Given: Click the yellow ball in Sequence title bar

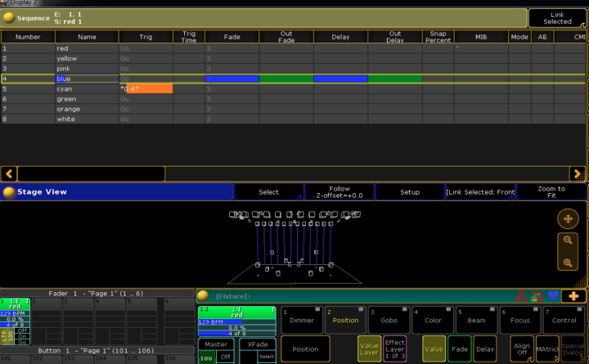Looking at the screenshot, I should click(9, 18).
